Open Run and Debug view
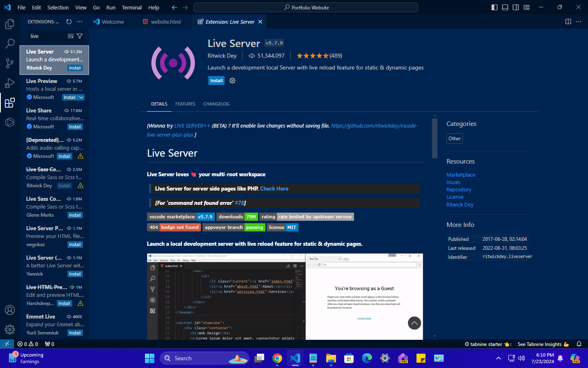The height and width of the screenshot is (368, 588). (x=10, y=83)
